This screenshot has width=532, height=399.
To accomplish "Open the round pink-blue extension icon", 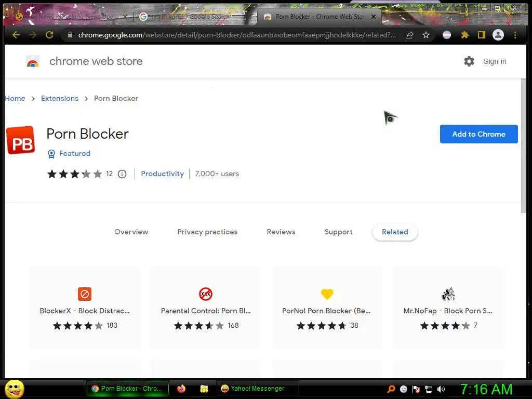I will coord(447,35).
